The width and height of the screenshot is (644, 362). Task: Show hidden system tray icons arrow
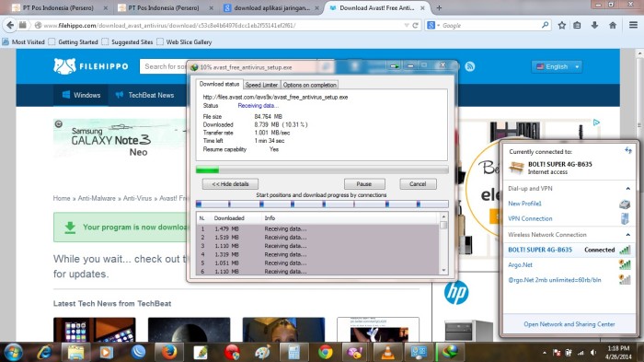(x=545, y=353)
